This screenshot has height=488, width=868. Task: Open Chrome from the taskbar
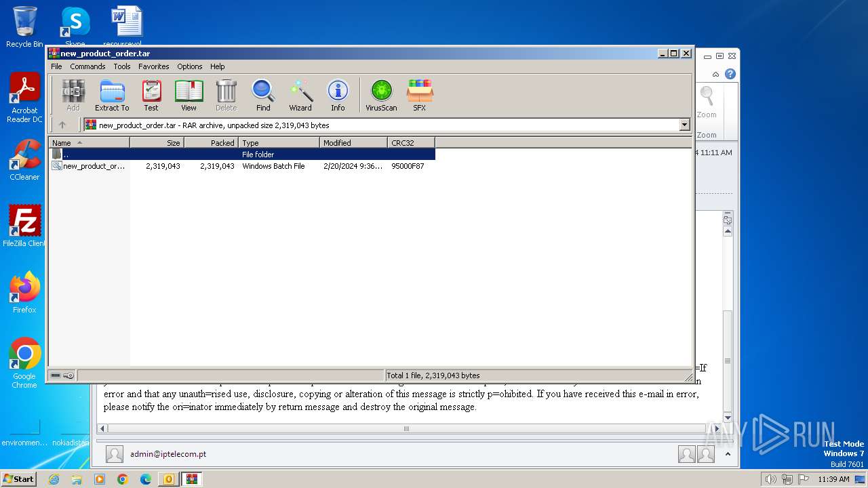123,479
